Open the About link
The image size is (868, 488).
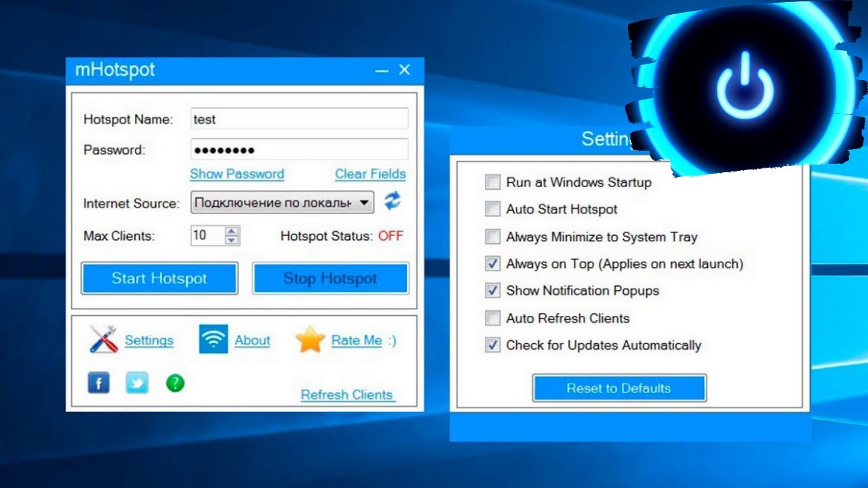coord(252,340)
